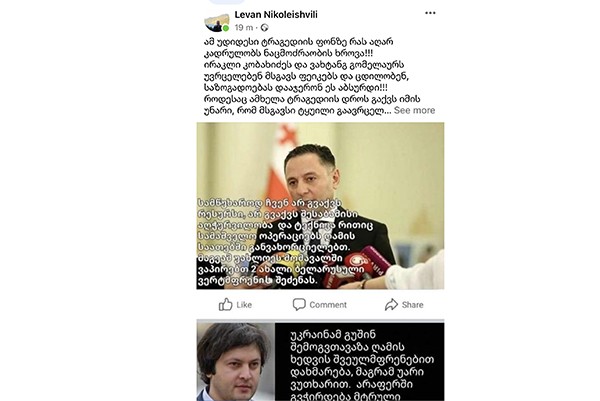The image size is (600, 401).
Task: Open Levan Nikoleishvili's profile name link
Action: pyautogui.click(x=276, y=15)
